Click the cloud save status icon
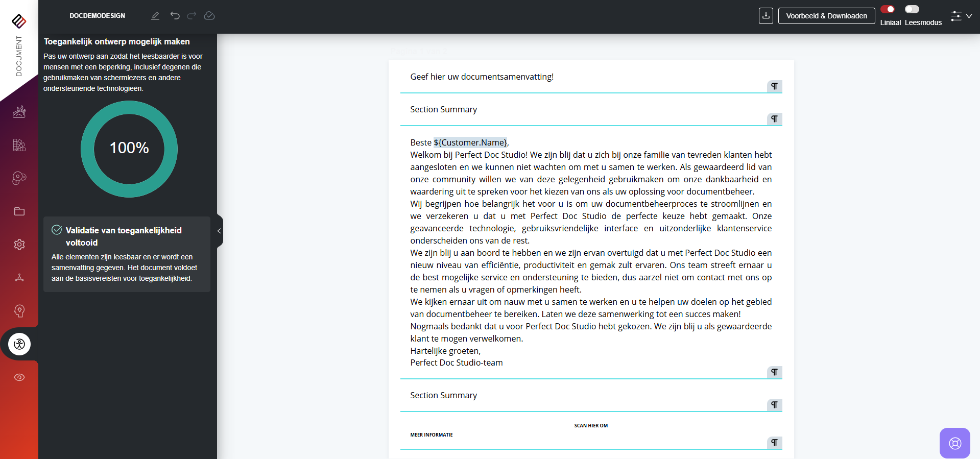 [209, 16]
